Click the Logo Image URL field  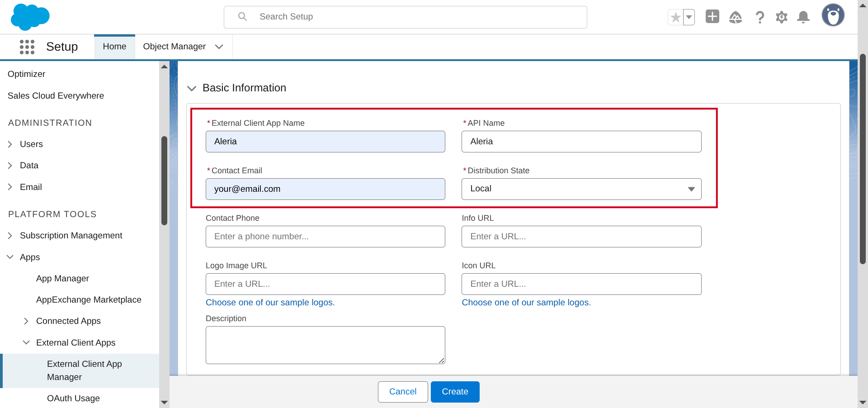click(x=325, y=284)
